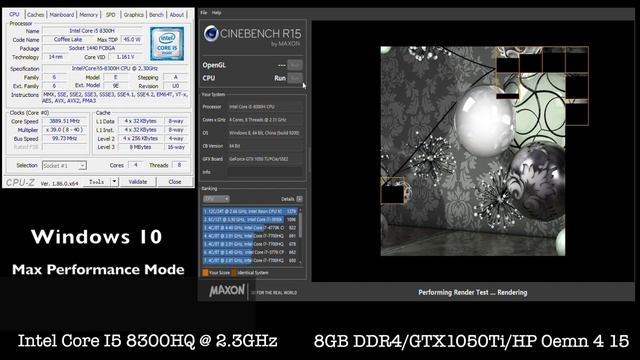Click the Info input field in Your System
The width and height of the screenshot is (640, 360).
265,172
